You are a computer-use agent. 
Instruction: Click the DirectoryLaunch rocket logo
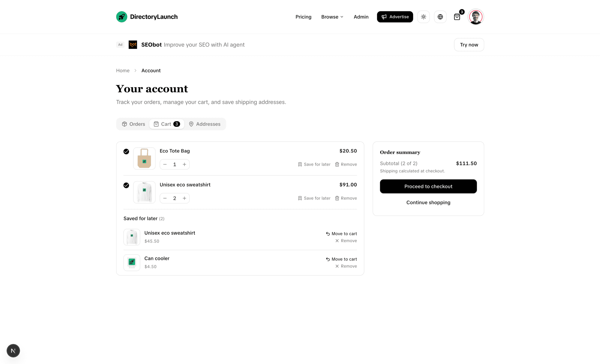coord(121,17)
